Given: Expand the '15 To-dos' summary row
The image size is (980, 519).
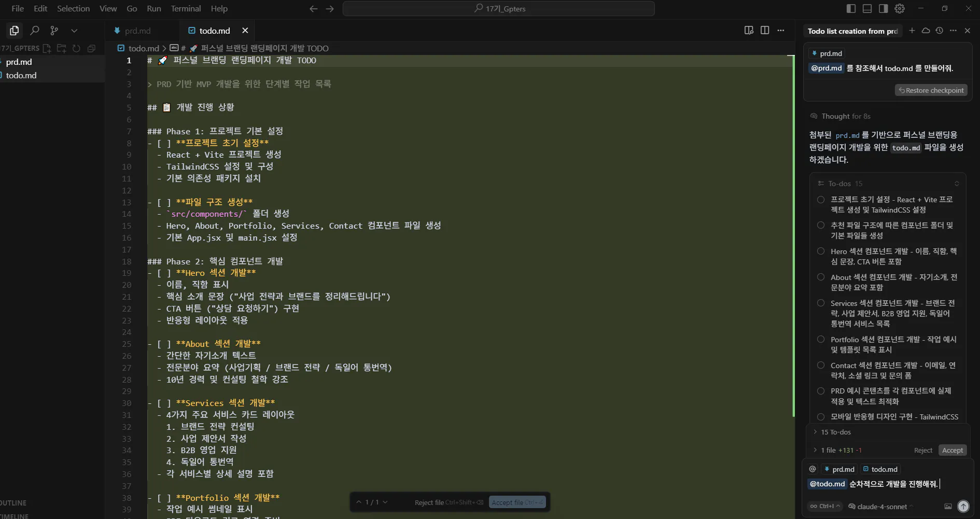Looking at the screenshot, I should [836, 432].
